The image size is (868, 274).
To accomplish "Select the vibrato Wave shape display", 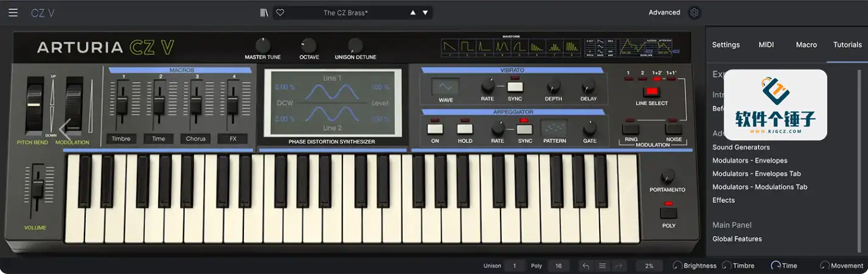I will click(445, 86).
